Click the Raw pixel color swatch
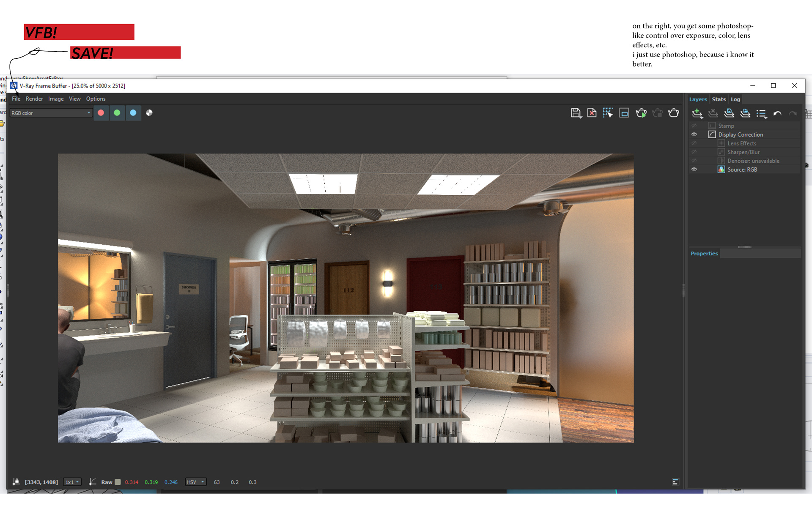Screen dimensions: 812x525 (x=118, y=482)
